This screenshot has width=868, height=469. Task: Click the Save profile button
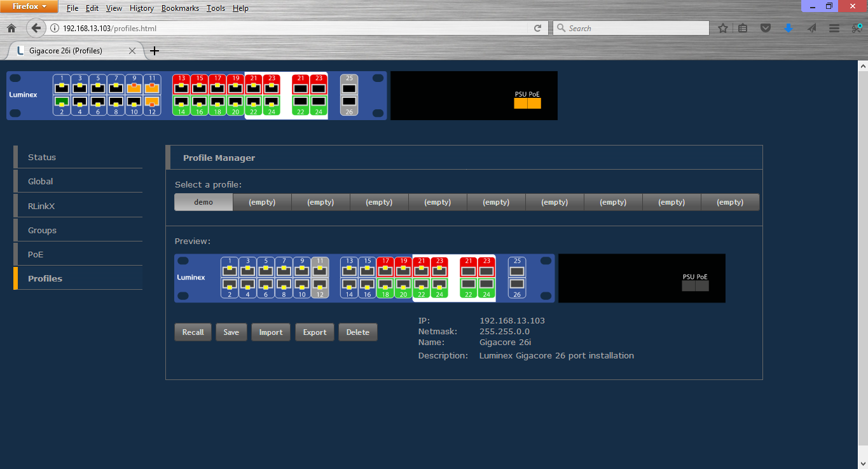(231, 332)
